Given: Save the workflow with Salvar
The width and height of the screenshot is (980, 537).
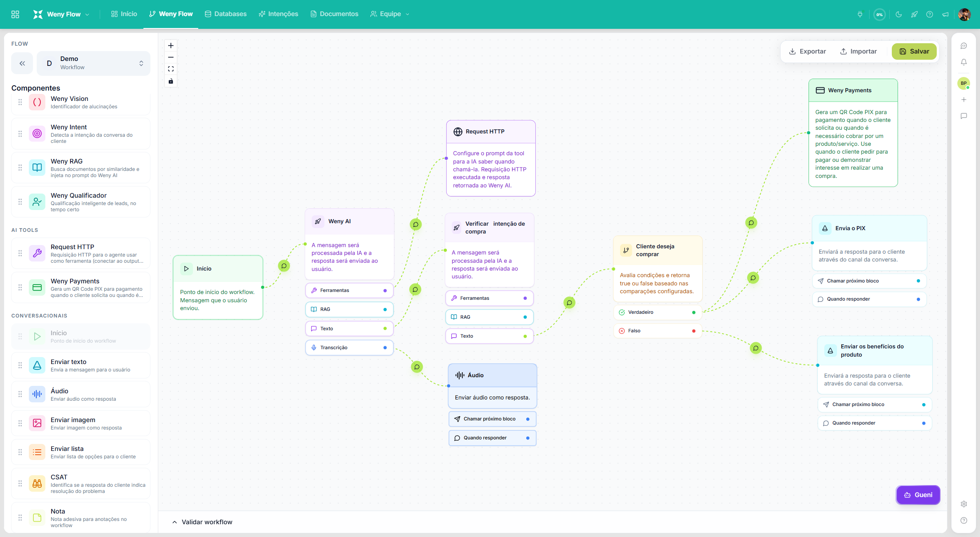Looking at the screenshot, I should coord(914,51).
